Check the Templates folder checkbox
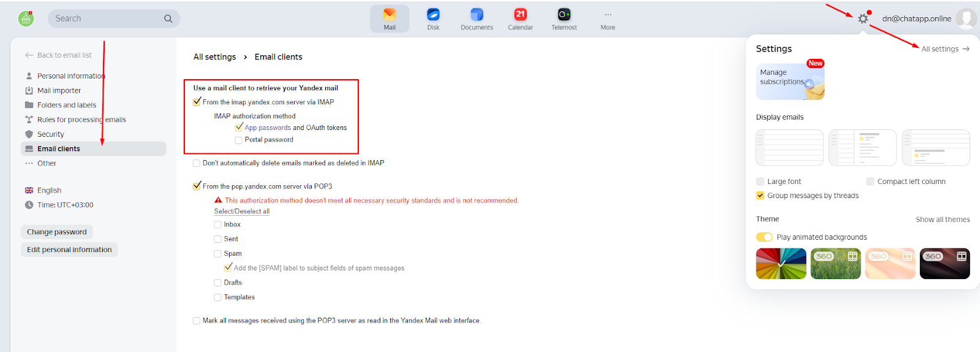Screen dimensions: 980x352 (x=217, y=297)
